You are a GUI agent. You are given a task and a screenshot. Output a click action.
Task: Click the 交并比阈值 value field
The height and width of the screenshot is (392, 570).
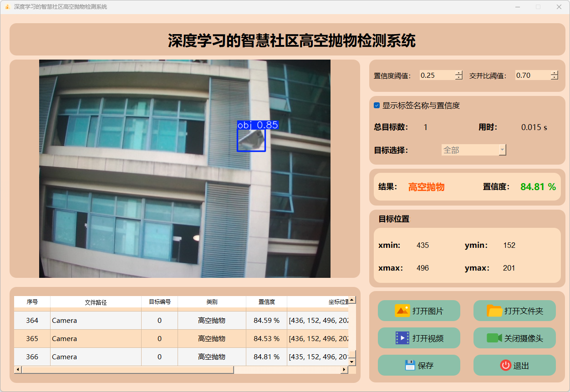tap(532, 75)
